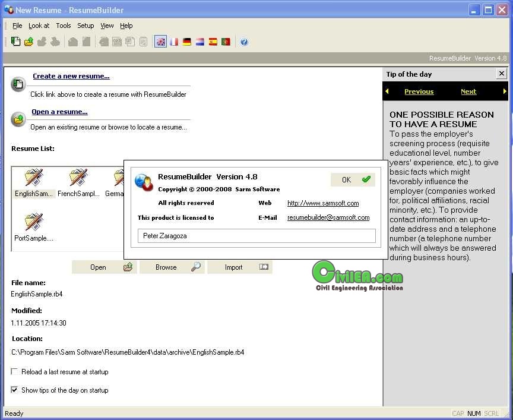
Task: Click the Next tip link
Action: [468, 91]
